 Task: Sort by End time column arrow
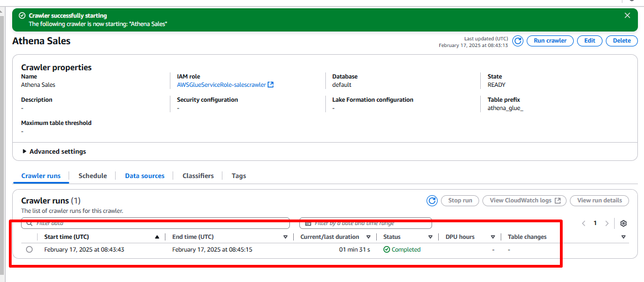point(285,237)
